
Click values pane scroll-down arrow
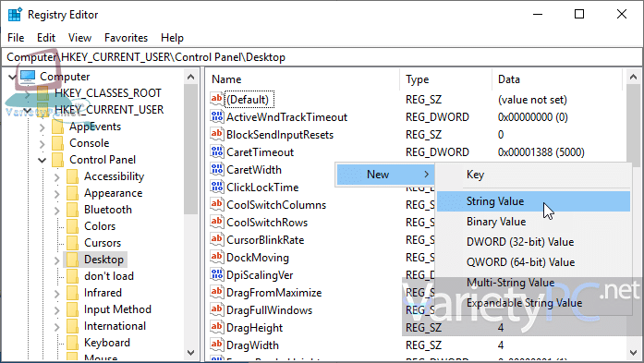click(x=633, y=352)
